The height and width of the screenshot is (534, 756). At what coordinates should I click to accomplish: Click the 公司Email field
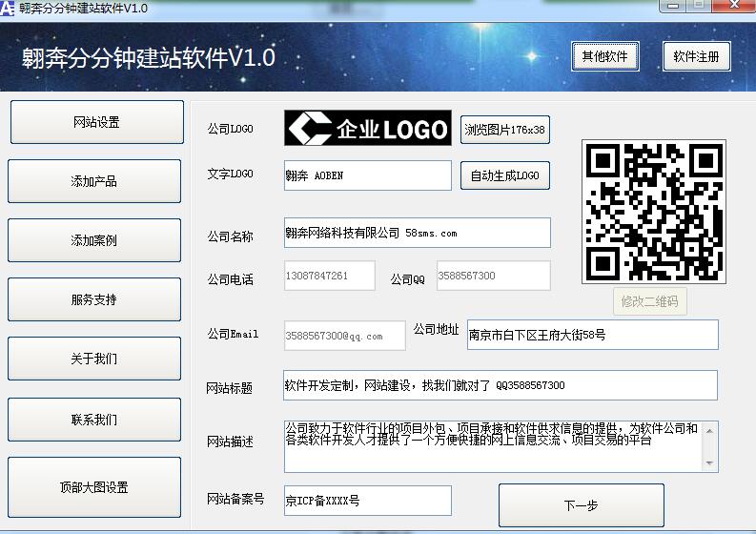point(344,336)
